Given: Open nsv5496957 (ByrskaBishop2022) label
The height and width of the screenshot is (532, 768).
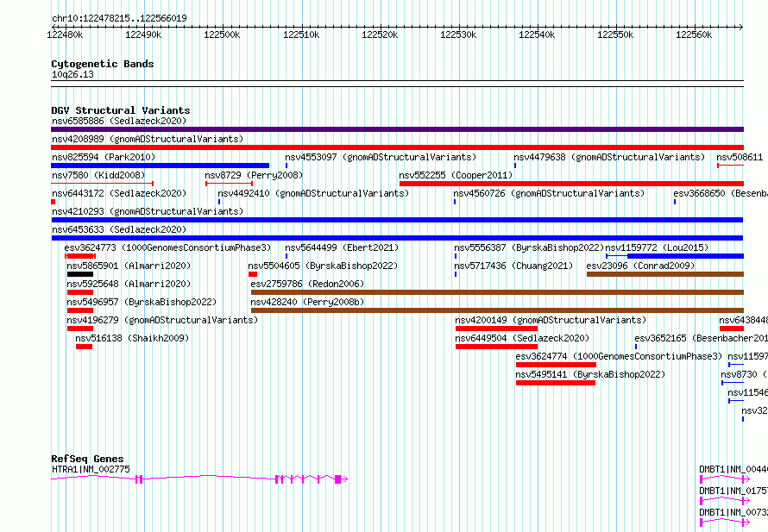Looking at the screenshot, I should click(142, 302).
